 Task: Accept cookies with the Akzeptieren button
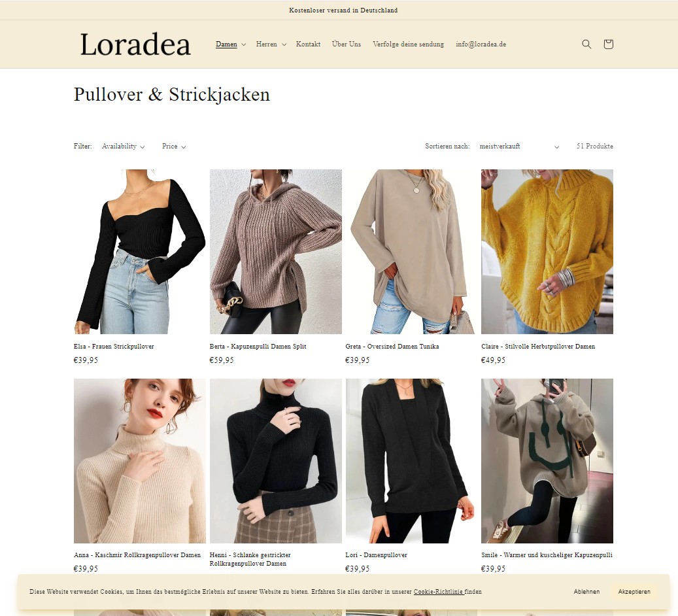point(634,591)
